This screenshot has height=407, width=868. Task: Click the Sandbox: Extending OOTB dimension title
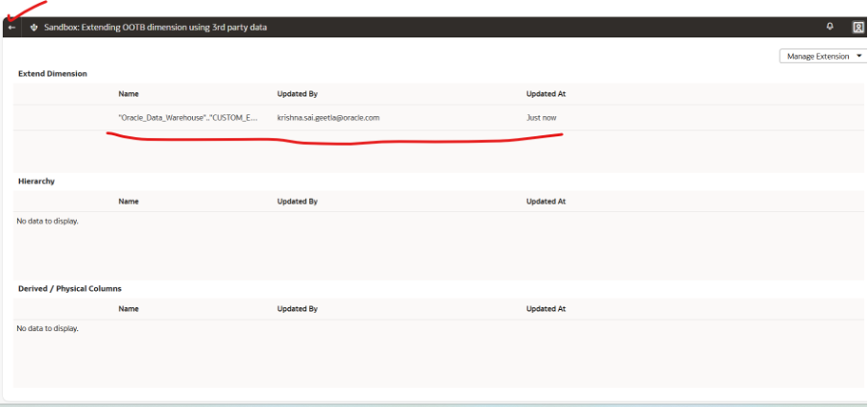156,27
